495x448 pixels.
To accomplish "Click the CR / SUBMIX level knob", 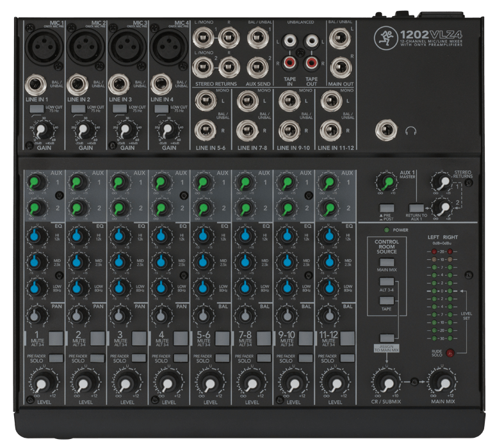I will pos(386,383).
